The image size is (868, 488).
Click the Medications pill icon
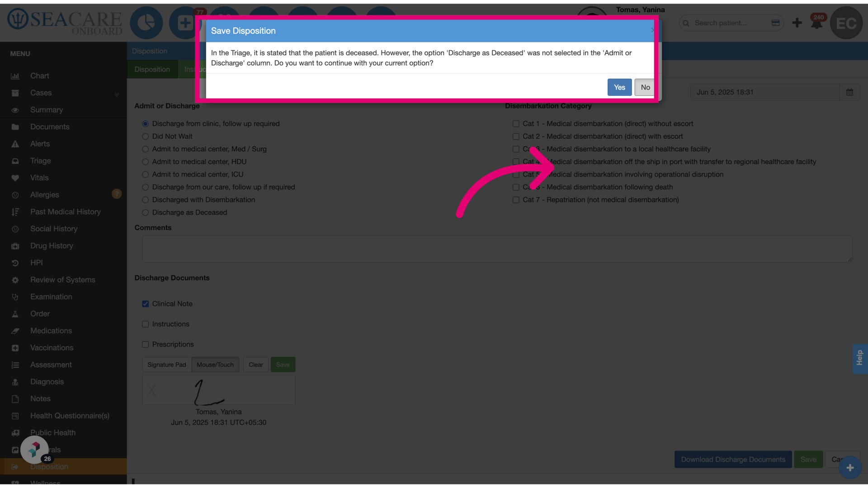click(15, 331)
